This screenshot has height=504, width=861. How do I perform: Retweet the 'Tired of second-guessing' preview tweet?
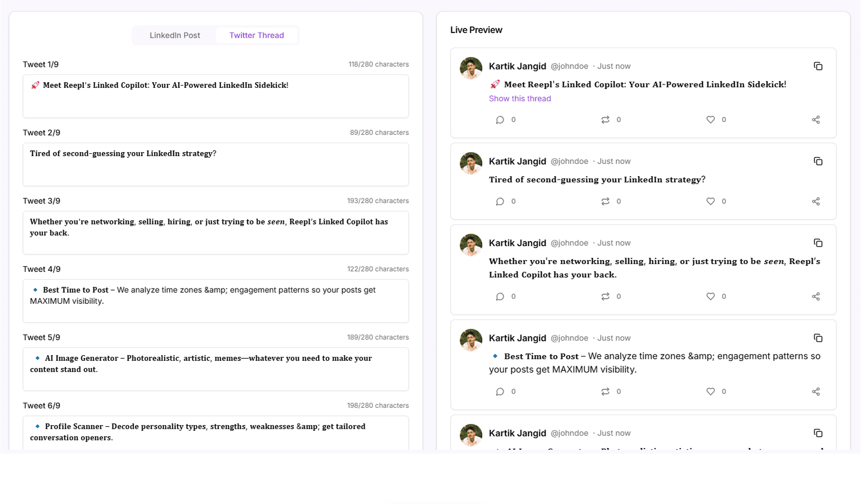coord(605,201)
